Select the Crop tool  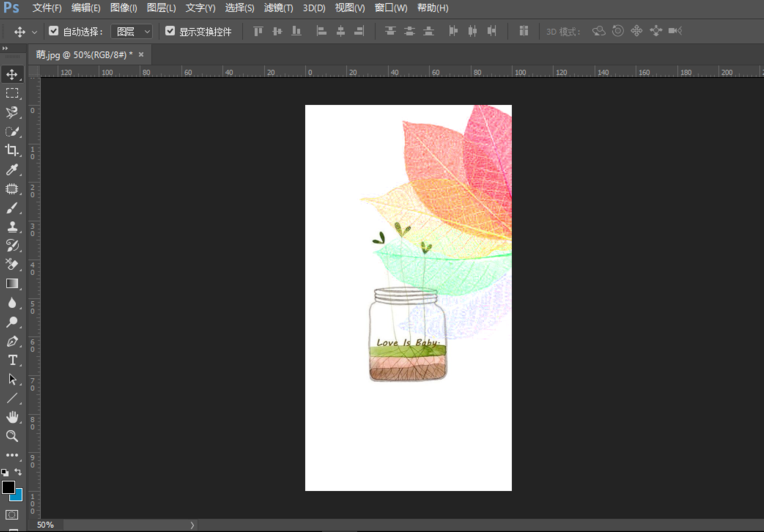(12, 150)
